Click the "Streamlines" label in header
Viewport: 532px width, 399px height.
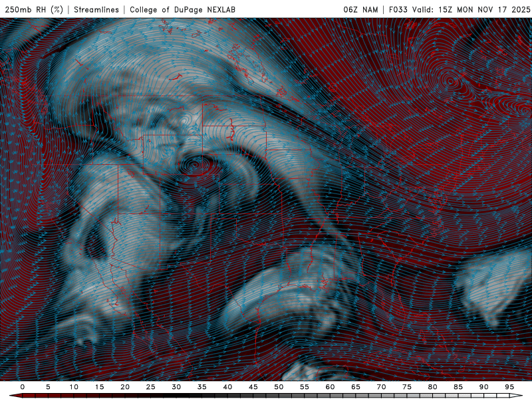tap(96, 9)
